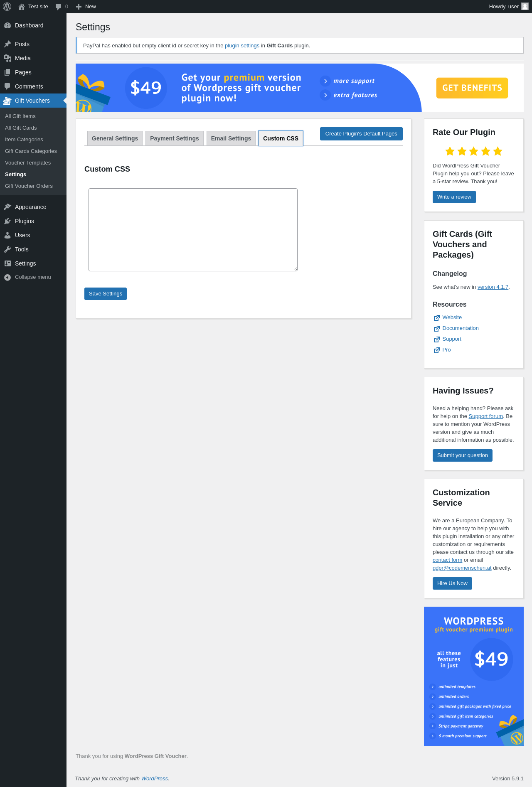Click the Tools wrench icon
Viewport: 532px width, 787px height.
coord(7,249)
